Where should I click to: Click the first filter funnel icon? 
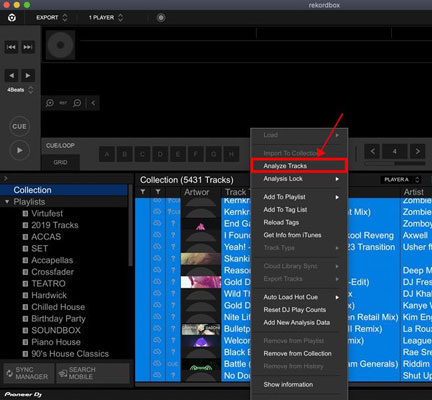143,192
